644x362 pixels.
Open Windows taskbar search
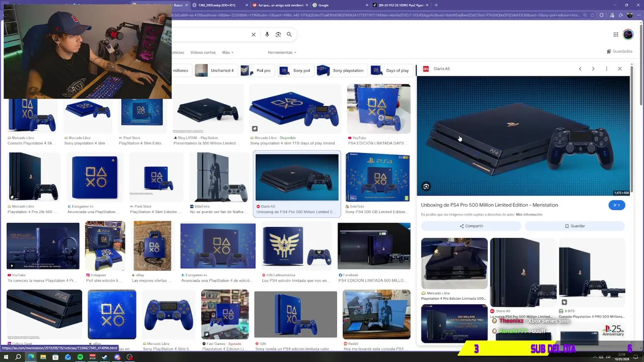click(x=18, y=357)
